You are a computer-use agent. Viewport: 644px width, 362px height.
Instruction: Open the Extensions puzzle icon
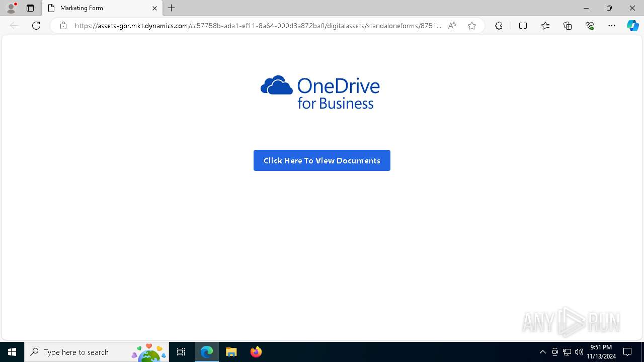[x=499, y=26]
